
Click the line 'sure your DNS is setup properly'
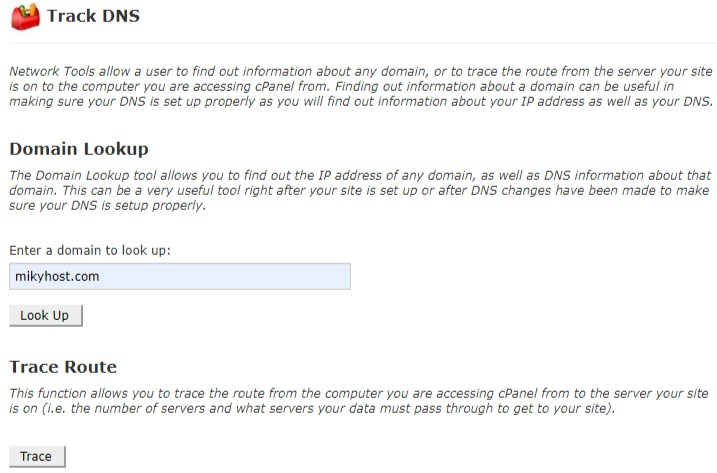click(107, 205)
